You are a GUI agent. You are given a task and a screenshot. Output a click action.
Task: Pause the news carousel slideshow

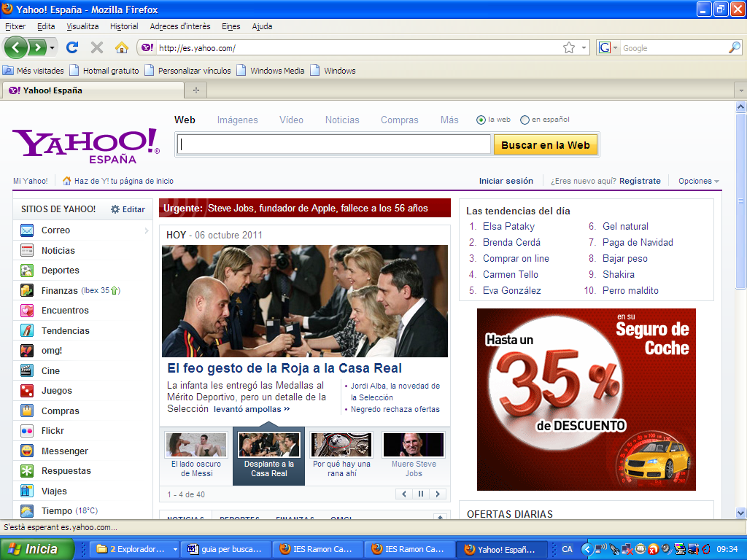point(421,494)
